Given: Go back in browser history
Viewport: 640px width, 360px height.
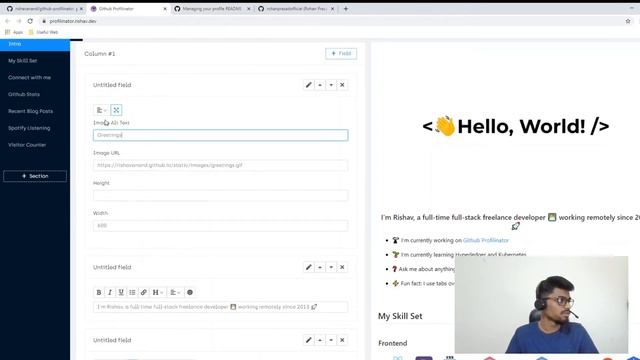Looking at the screenshot, I should (7, 21).
